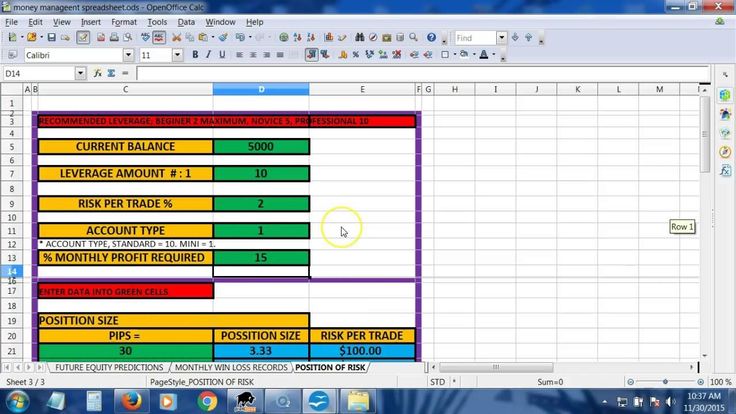Click the Sum sigma icon
736x414 pixels.
tap(111, 74)
